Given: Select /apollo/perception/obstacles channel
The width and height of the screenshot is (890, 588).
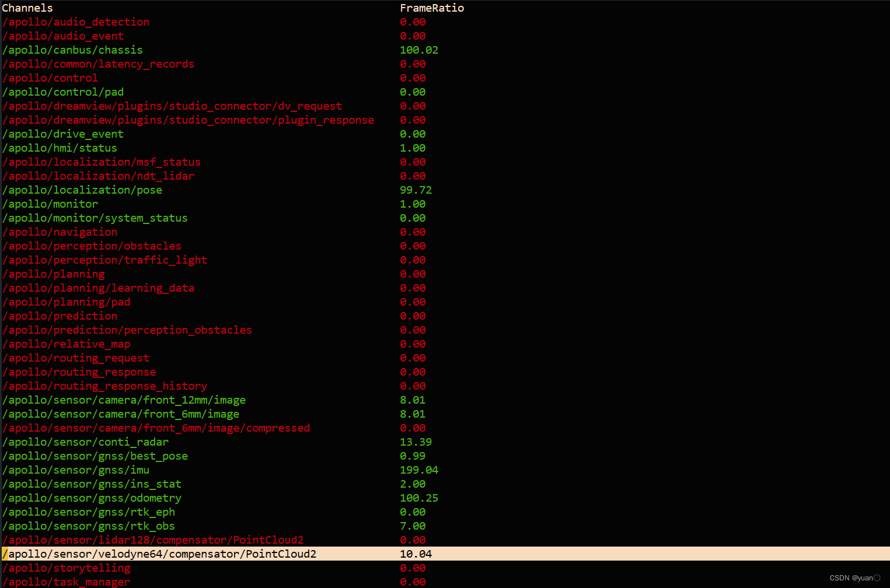Looking at the screenshot, I should click(92, 246).
